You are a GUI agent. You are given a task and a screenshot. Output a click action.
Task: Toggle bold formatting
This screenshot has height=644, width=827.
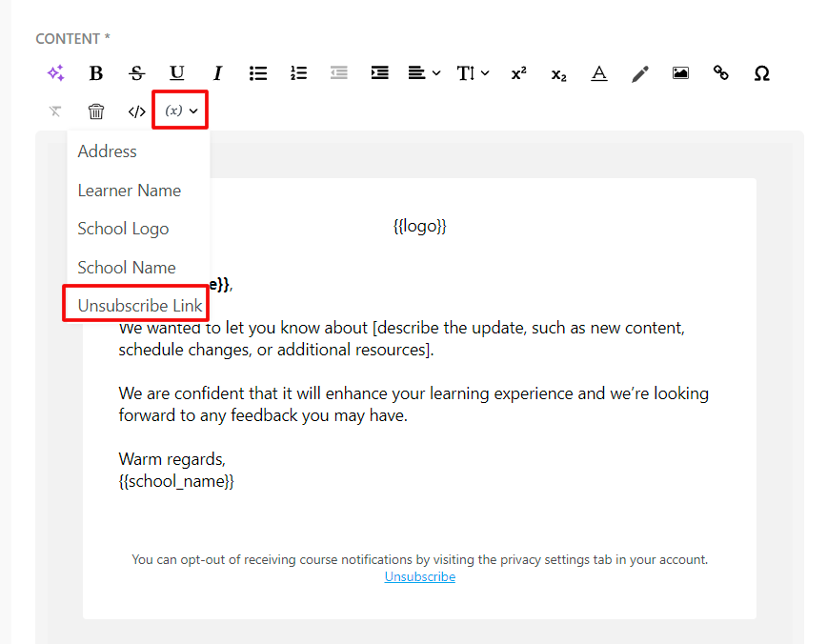pyautogui.click(x=96, y=72)
